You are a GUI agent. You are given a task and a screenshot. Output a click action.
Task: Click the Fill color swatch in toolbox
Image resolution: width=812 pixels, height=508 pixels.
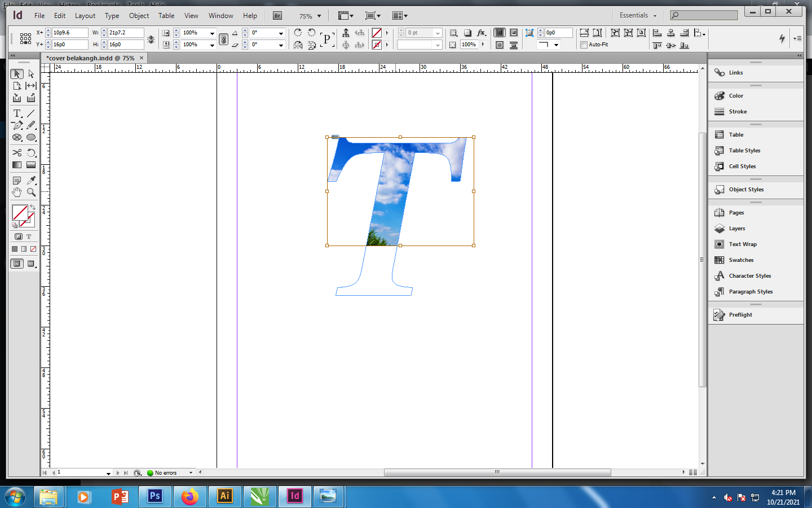tap(20, 212)
